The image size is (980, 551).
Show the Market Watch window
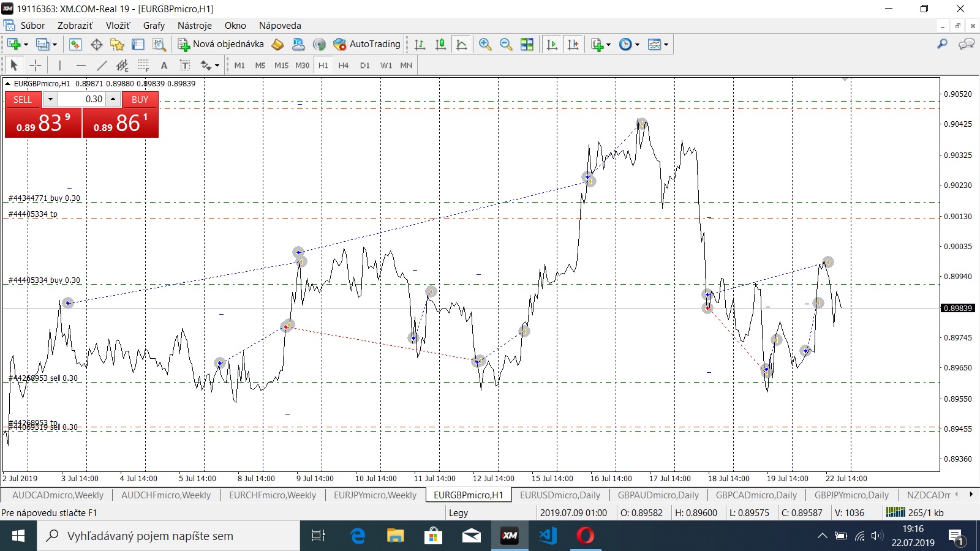point(75,44)
